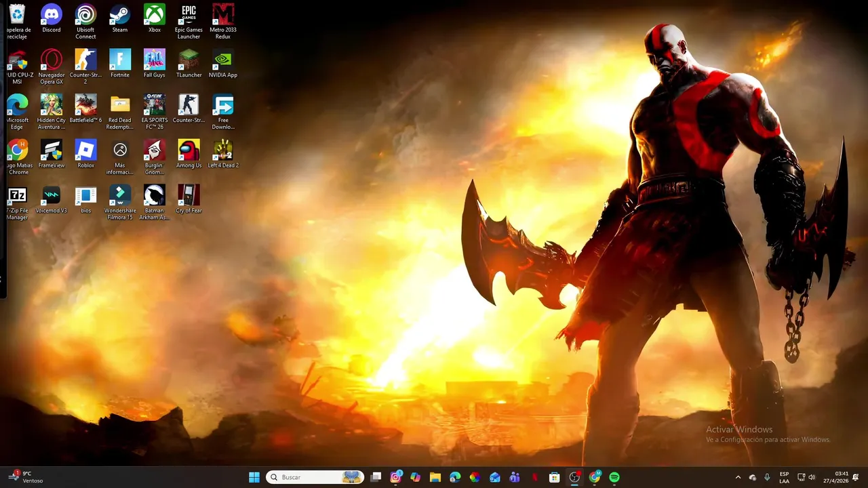Open Outlook from the taskbar

point(495,477)
